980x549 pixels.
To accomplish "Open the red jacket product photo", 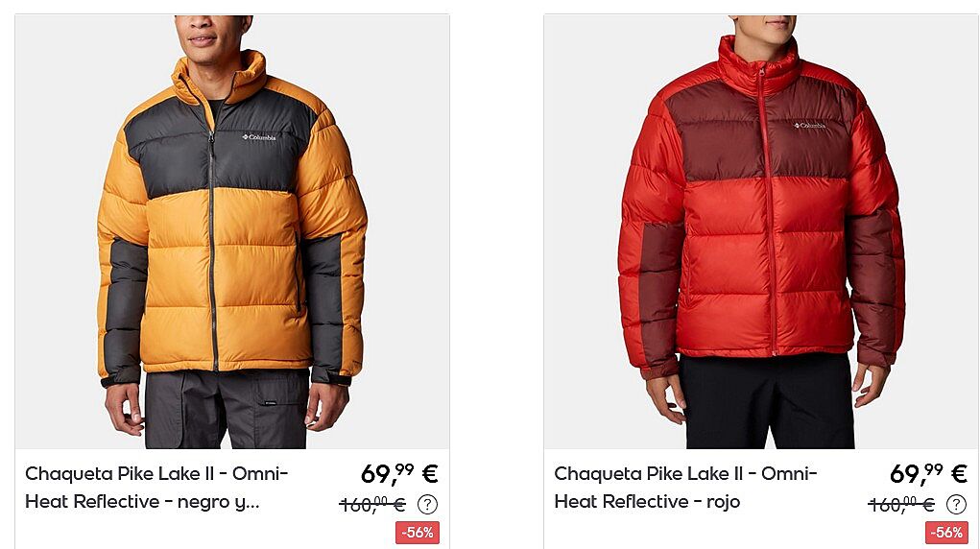I will click(x=761, y=231).
